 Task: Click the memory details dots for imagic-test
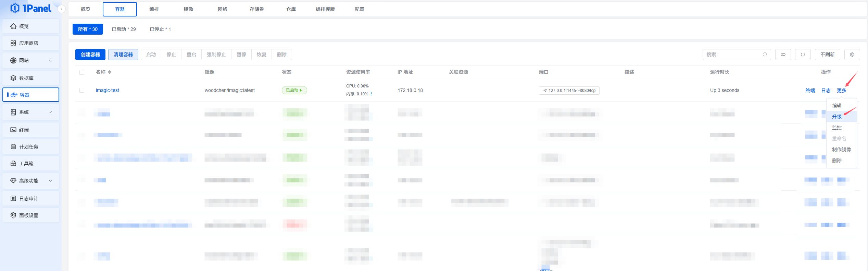coord(371,94)
